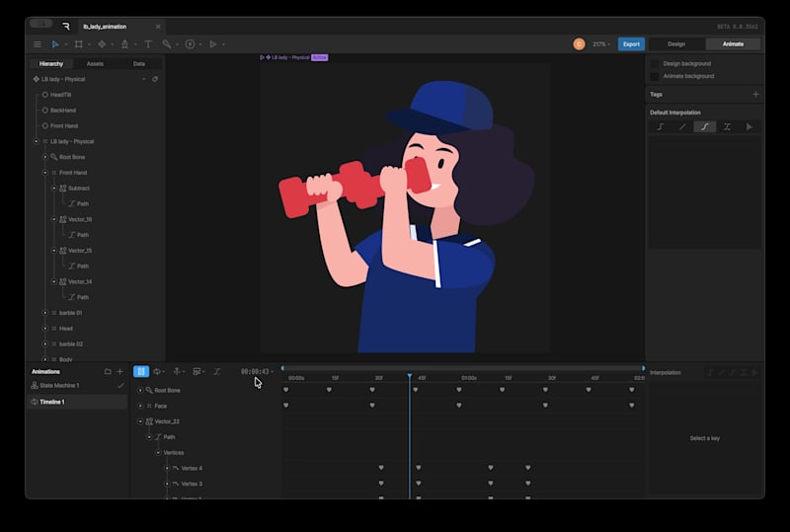Select the last default interpolation option
Viewport: 790px width, 532px height.
[750, 127]
